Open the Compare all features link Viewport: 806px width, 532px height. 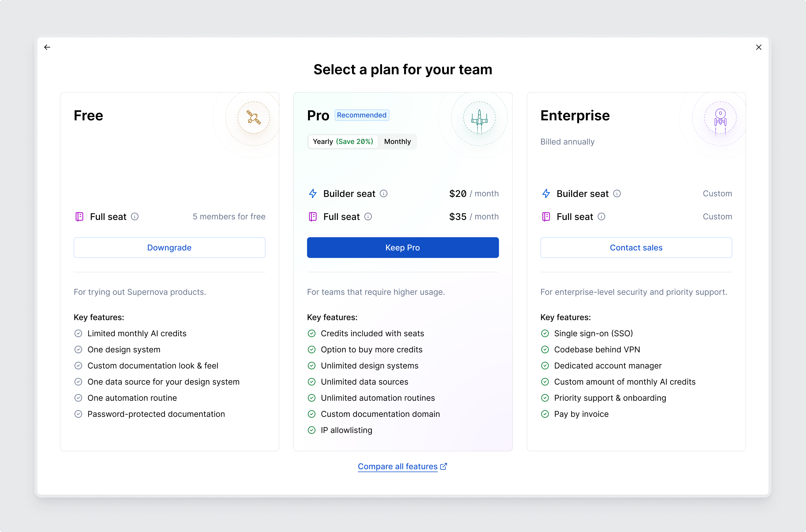[397, 467]
